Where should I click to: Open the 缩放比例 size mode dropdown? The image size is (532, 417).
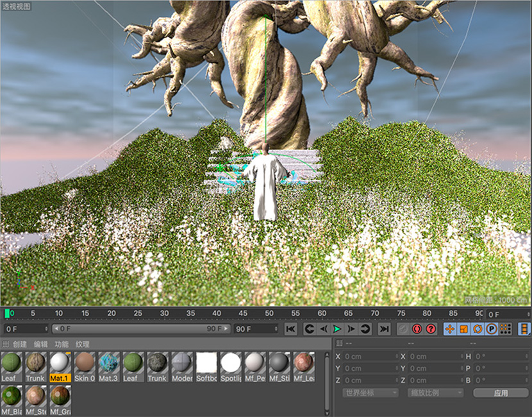435,393
